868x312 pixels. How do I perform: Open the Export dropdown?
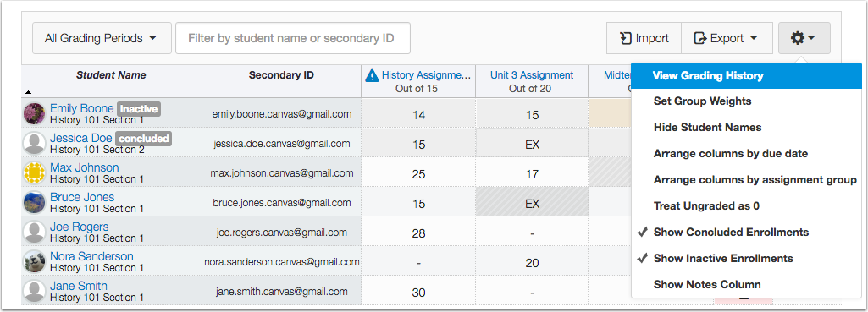coord(727,38)
